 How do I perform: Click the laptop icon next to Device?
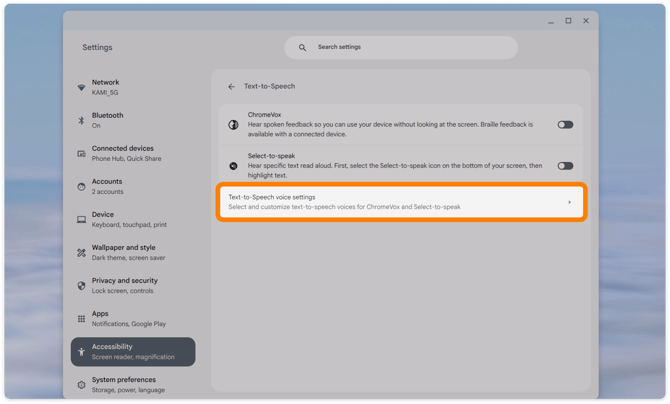point(81,220)
